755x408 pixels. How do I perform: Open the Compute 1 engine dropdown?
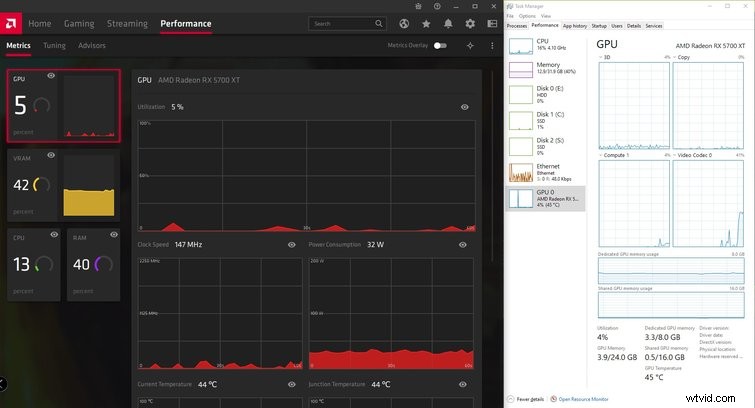[x=600, y=155]
